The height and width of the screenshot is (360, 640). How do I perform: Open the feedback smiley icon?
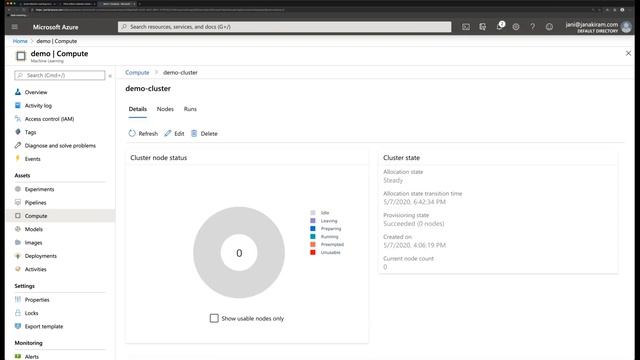(x=549, y=27)
